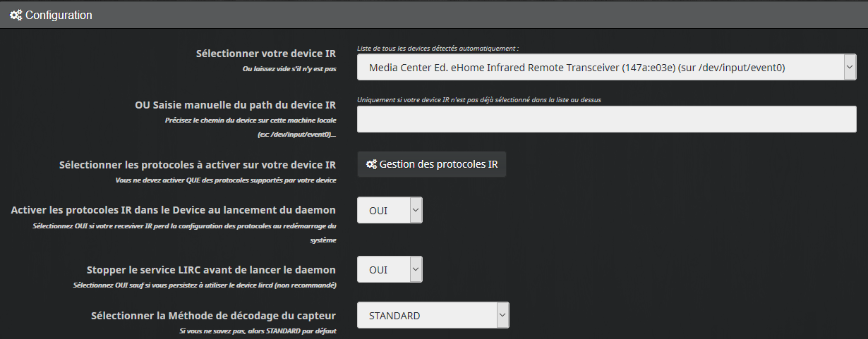Image resolution: width=868 pixels, height=339 pixels.
Task: Click the Configuration panel header title
Action: point(59,15)
